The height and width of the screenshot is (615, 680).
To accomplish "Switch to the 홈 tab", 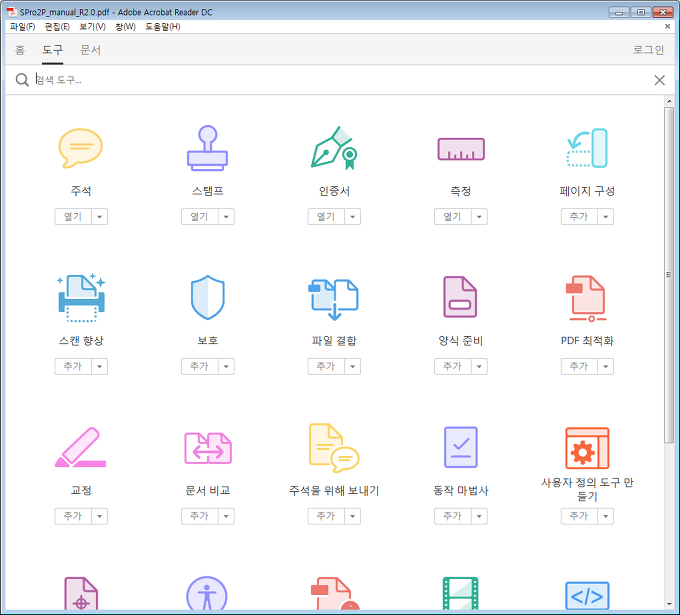I will point(20,50).
